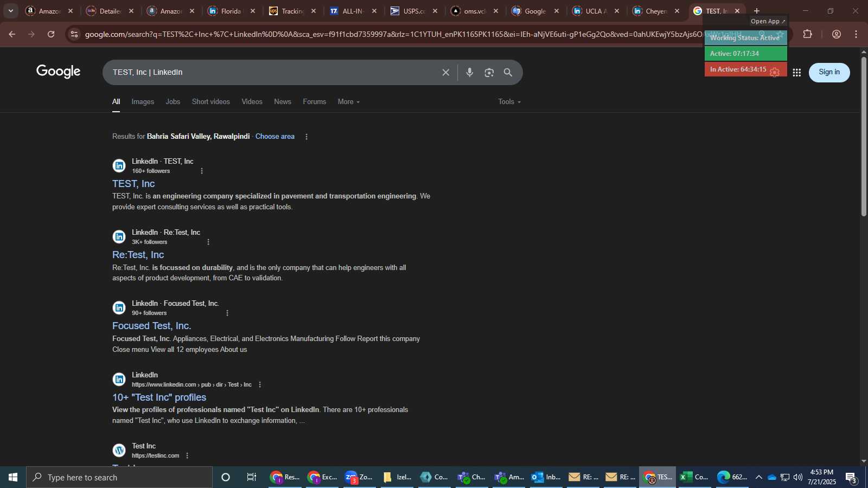Open more options for Re:Test, Inc result
This screenshot has width=868, height=488.
(208, 242)
